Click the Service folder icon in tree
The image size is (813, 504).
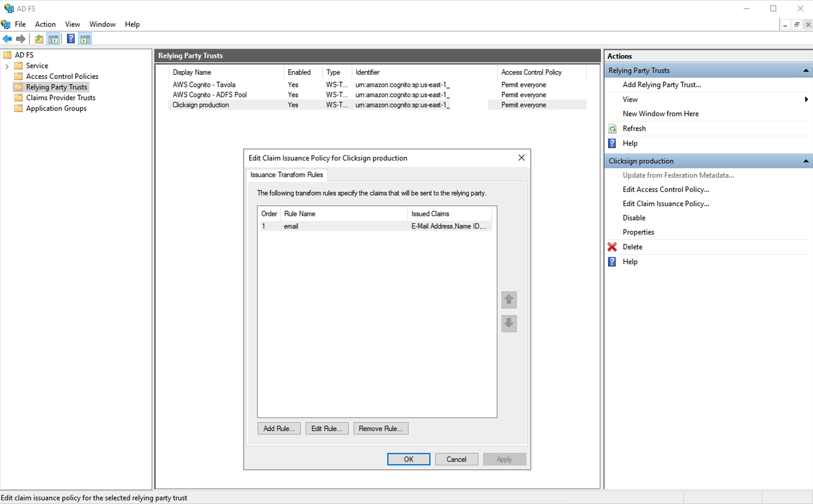[19, 66]
